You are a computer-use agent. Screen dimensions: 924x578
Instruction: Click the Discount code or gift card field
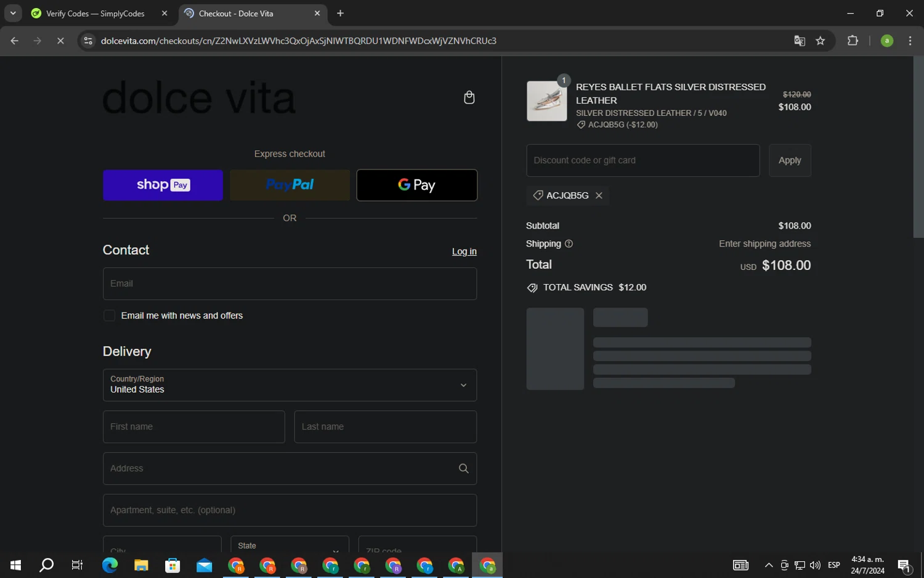[643, 160]
